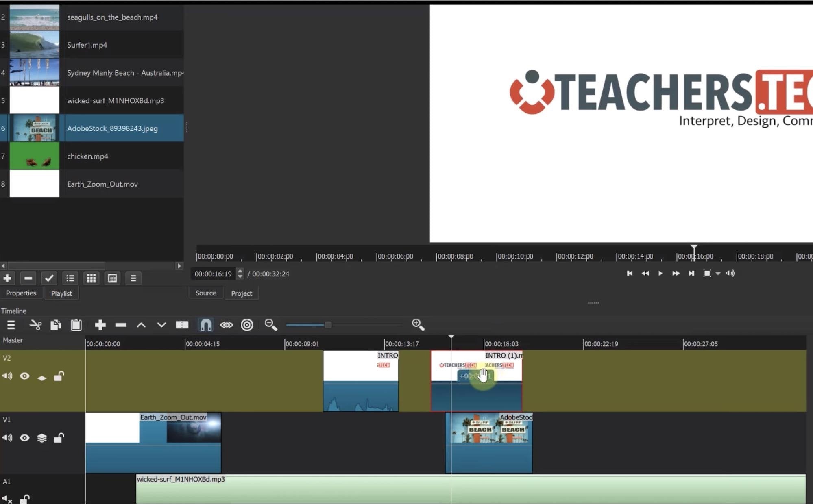Open timeline settings hamburger menu

point(11,325)
